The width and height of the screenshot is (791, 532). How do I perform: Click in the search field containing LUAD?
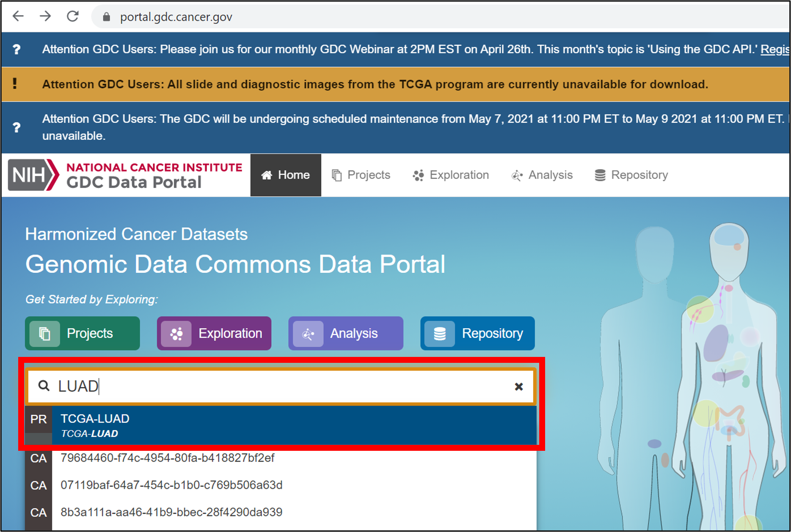coord(281,386)
